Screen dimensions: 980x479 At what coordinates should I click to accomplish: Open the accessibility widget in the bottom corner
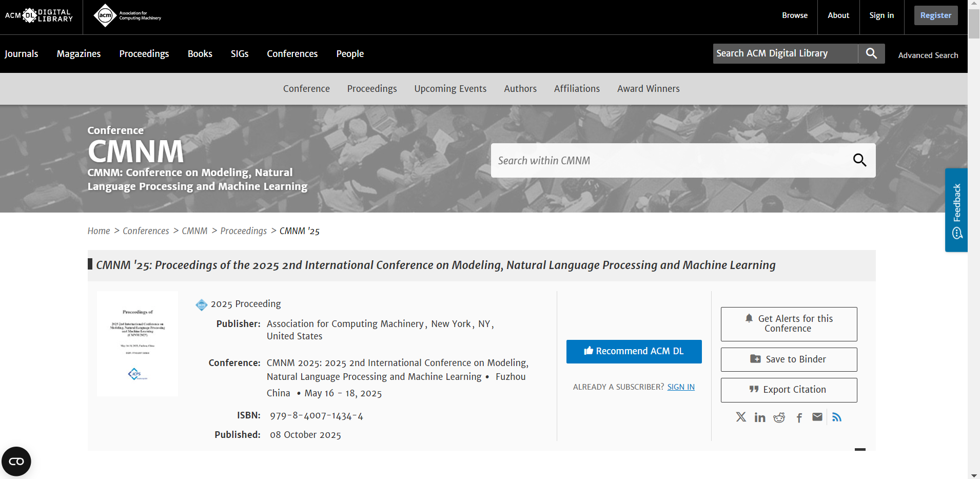(x=16, y=462)
